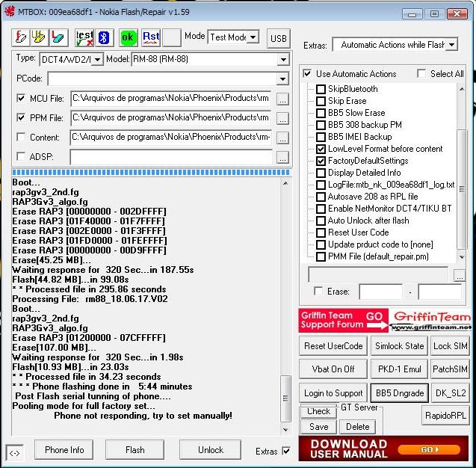Enable BB5 IMEI Backup option
The image size is (476, 468).
pos(321,137)
